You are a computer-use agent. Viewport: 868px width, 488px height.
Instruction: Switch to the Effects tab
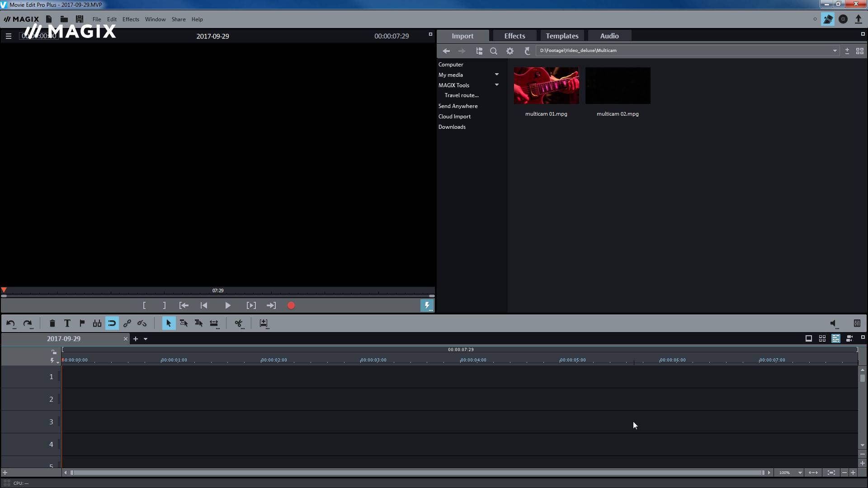coord(514,36)
